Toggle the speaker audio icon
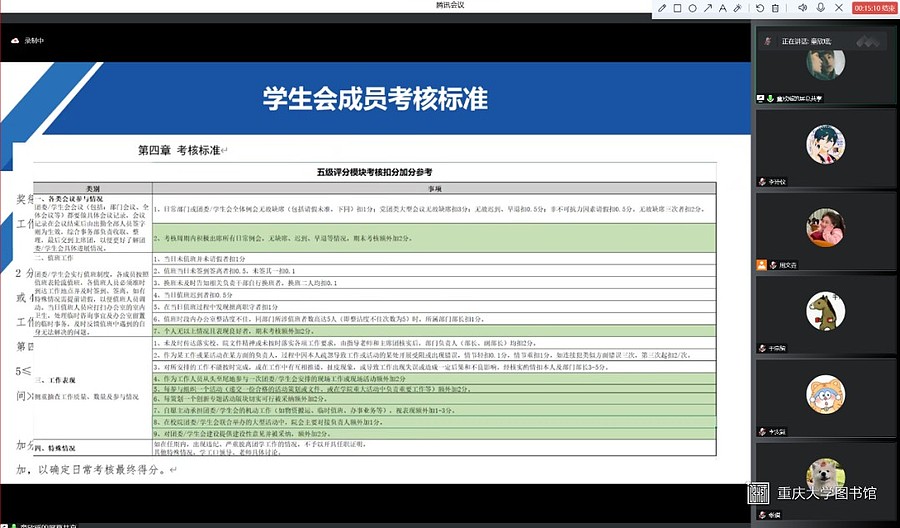This screenshot has width=900, height=528. point(802,8)
